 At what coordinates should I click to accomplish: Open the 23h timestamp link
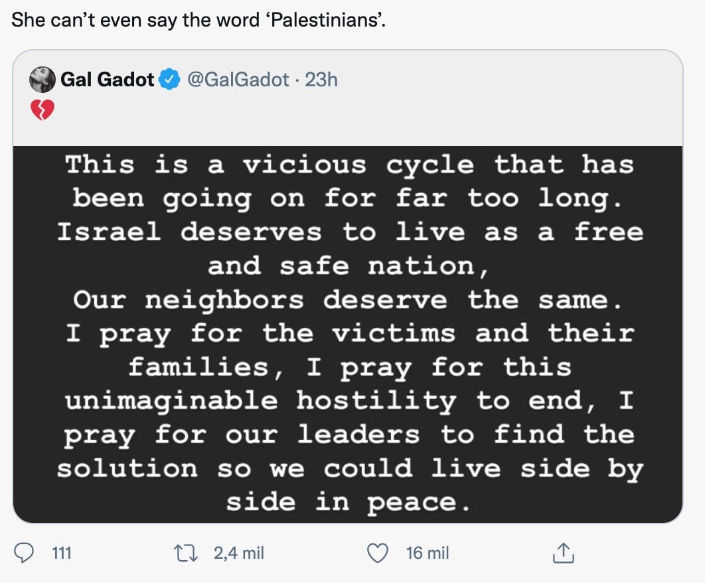pyautogui.click(x=321, y=80)
